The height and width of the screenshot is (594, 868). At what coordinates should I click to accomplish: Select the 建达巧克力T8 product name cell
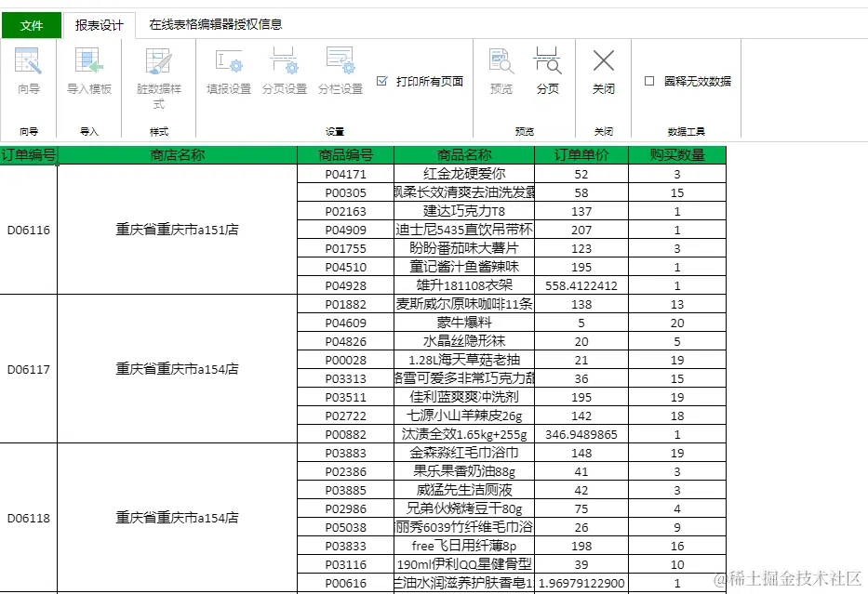click(464, 211)
